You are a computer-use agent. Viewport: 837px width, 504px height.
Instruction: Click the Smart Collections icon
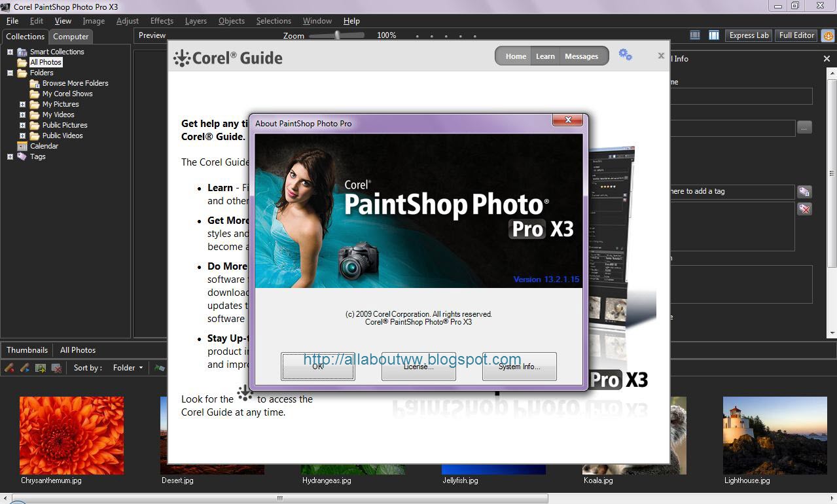22,52
